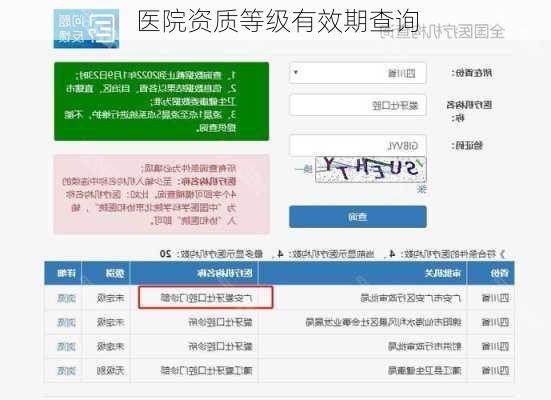
Task: Click 馨牙仕口腔诊所 in the 射洪市 row
Action: [x=220, y=347]
